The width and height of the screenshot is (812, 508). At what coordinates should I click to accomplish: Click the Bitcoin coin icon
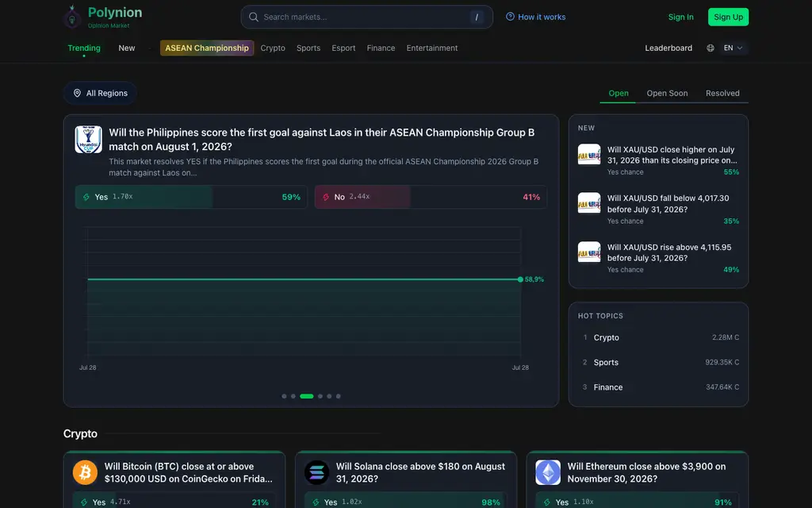[85, 472]
